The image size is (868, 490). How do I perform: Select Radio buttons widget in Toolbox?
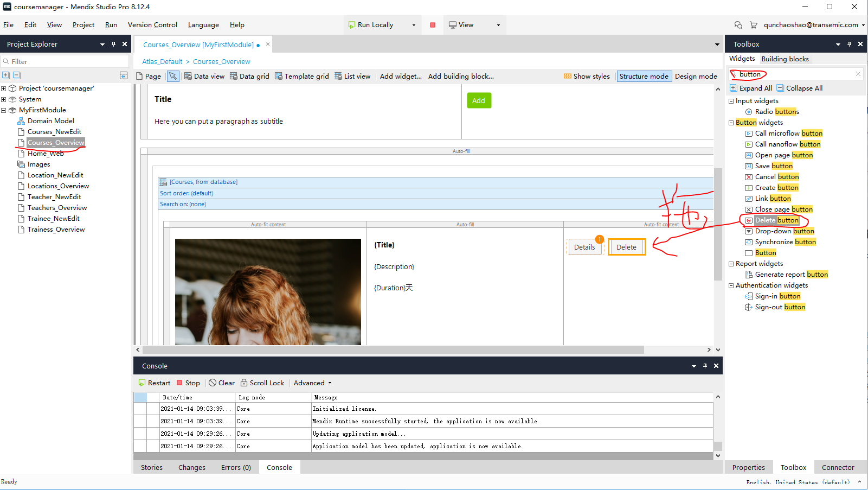pos(772,112)
